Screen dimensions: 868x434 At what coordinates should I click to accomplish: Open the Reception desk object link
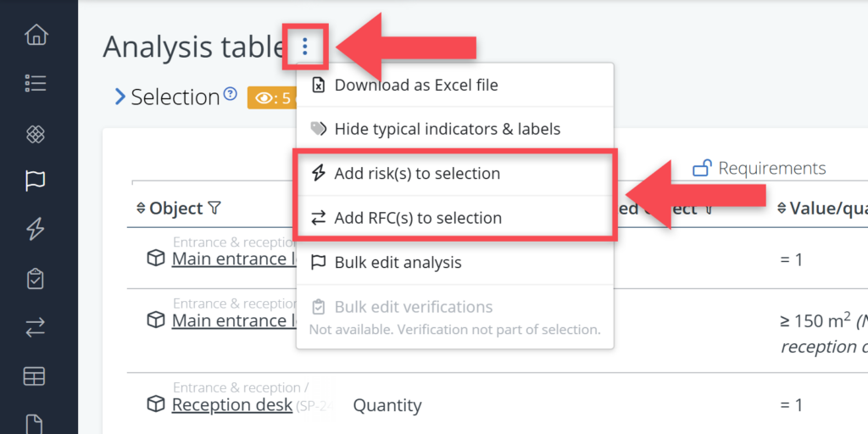(231, 405)
